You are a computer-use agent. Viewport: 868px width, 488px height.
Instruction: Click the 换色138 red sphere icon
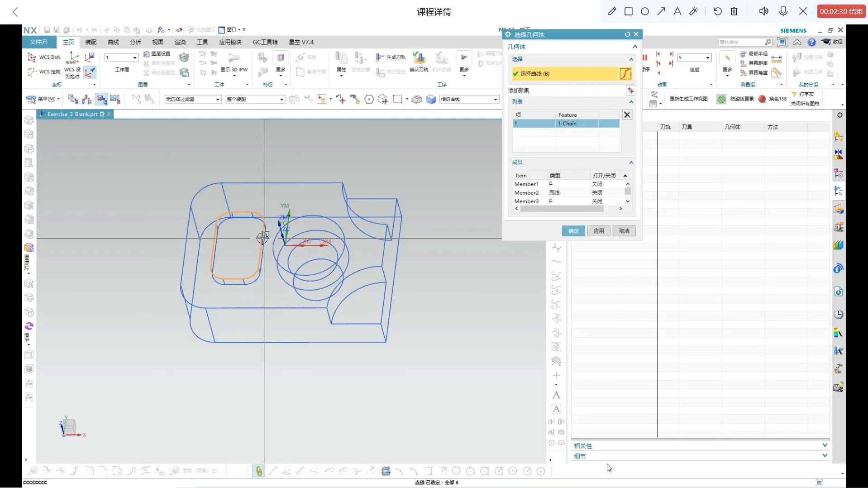pos(762,99)
